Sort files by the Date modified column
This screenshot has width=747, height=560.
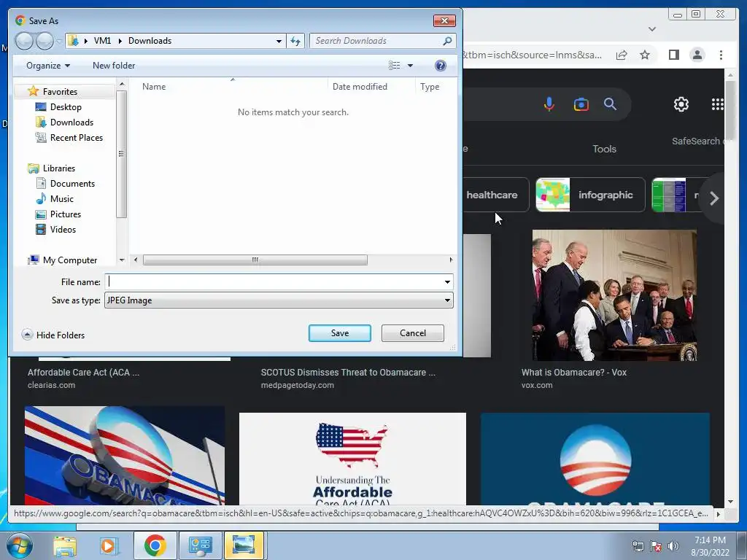[x=360, y=87]
